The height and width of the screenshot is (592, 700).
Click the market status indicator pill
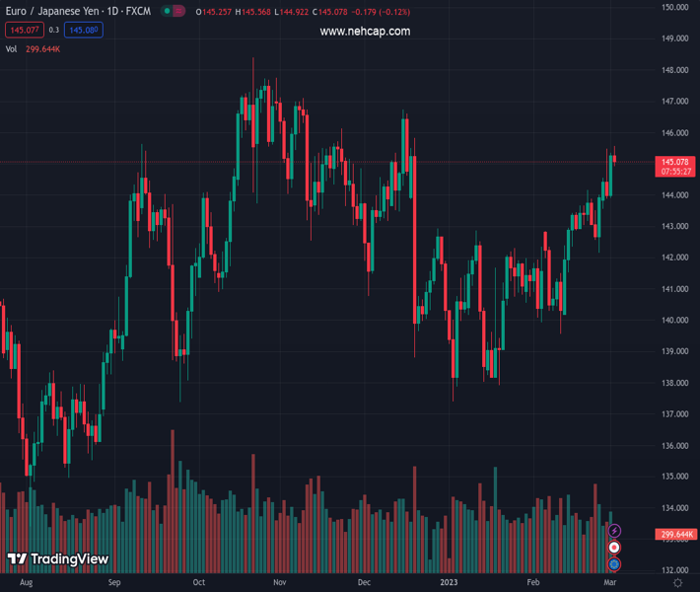tap(173, 11)
